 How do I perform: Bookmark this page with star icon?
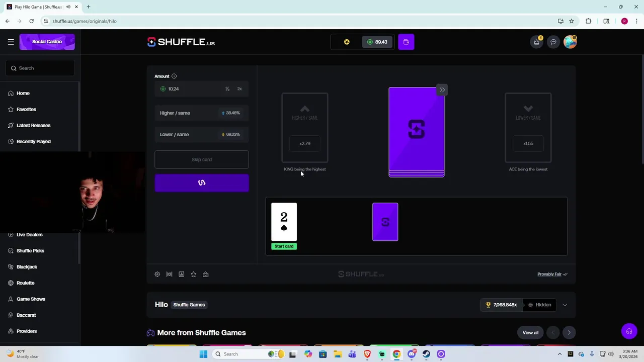(572, 21)
